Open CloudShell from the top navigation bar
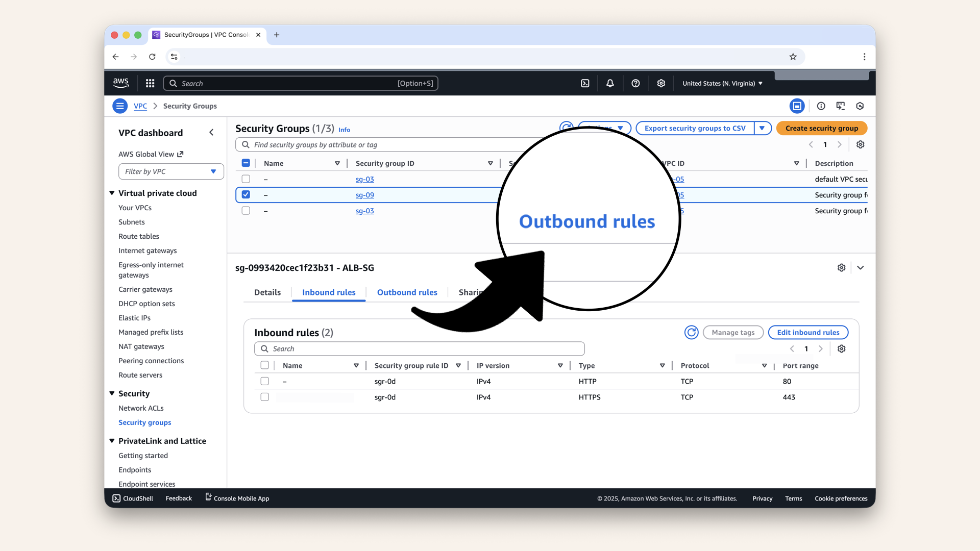The image size is (980, 551). click(585, 83)
